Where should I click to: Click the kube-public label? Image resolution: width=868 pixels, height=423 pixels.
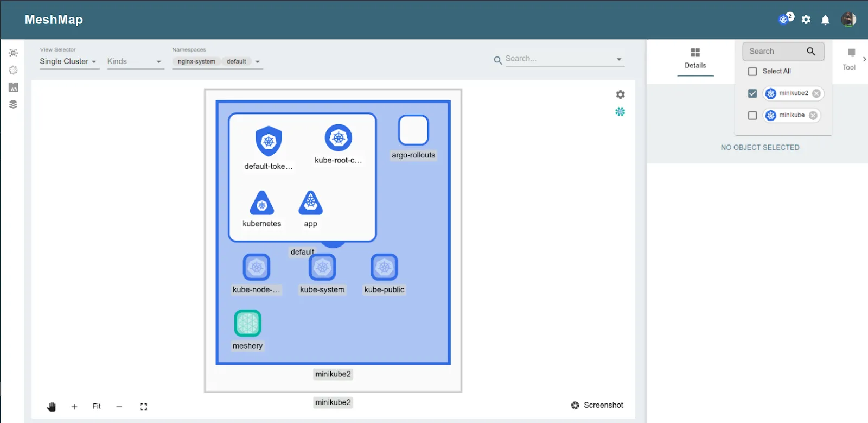[384, 290]
